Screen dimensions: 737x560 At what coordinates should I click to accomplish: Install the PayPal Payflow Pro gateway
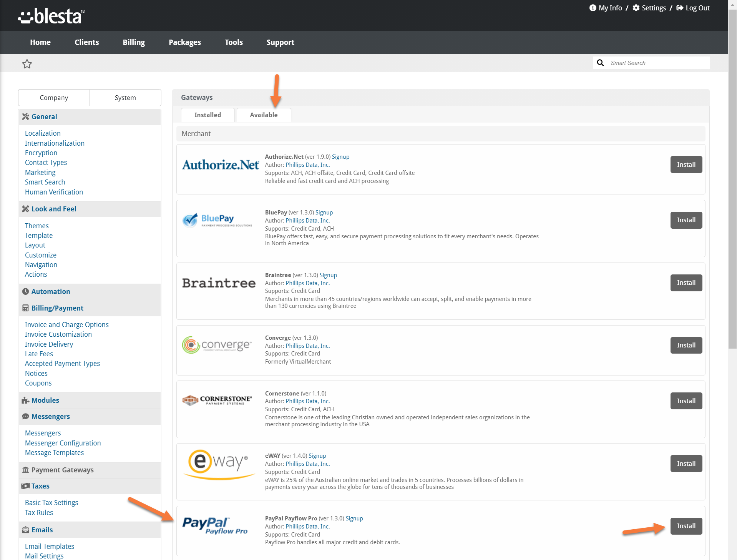[686, 526]
